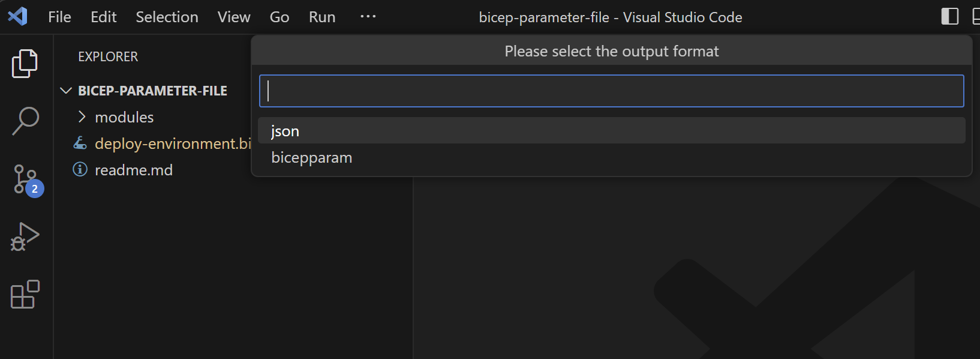Select json as the output format
The height and width of the screenshot is (359, 980).
point(612,130)
